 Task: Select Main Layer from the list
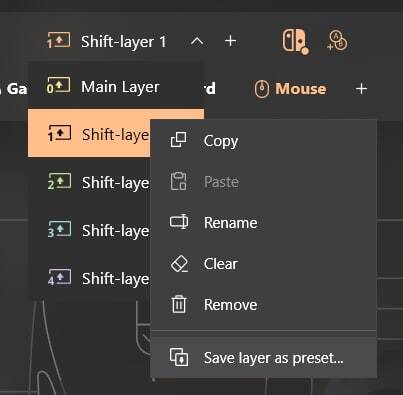[x=116, y=86]
